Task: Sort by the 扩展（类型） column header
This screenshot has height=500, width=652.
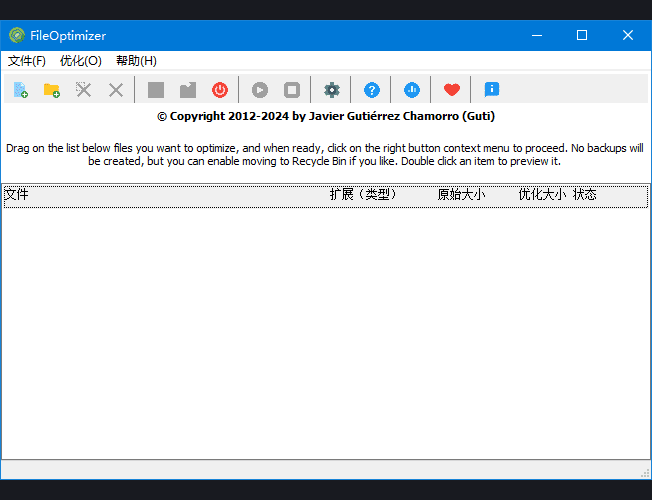Action: 363,195
